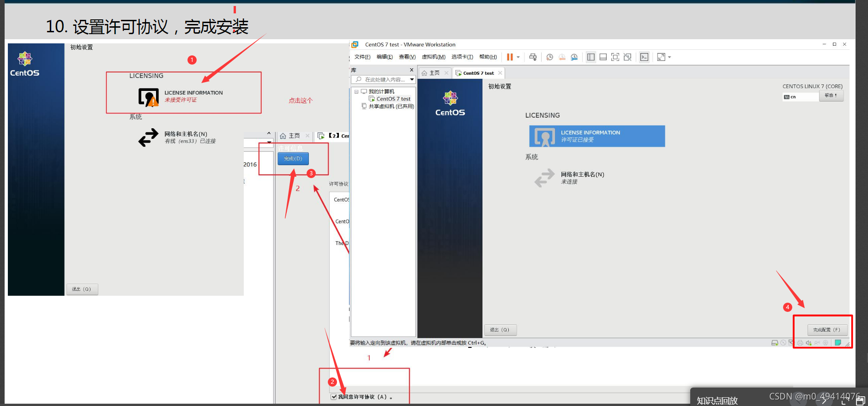Open the console view terminal icon
The image size is (868, 406).
coord(644,57)
